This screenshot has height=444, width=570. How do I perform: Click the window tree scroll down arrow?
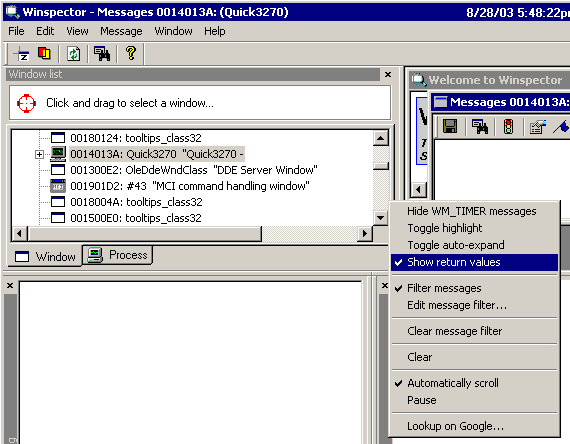pyautogui.click(x=381, y=218)
